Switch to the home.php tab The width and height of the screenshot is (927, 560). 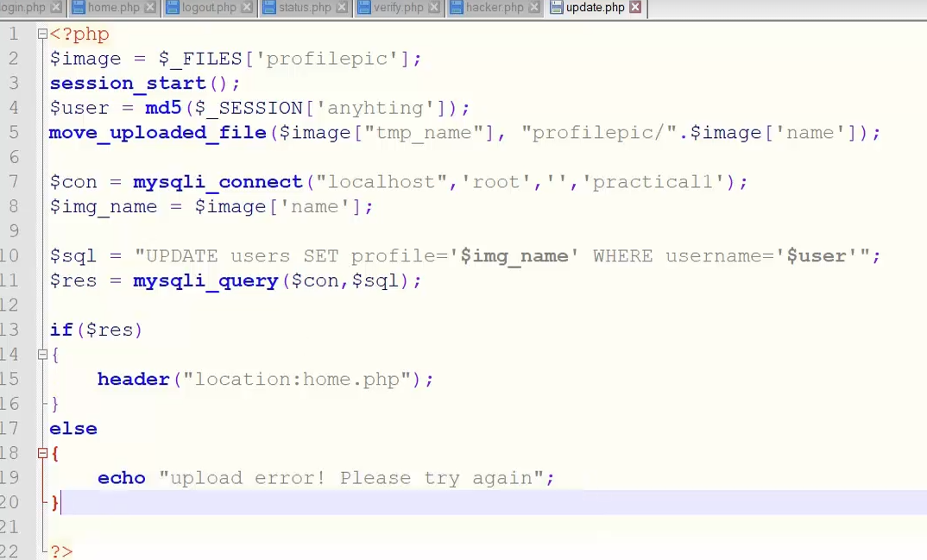tap(113, 8)
